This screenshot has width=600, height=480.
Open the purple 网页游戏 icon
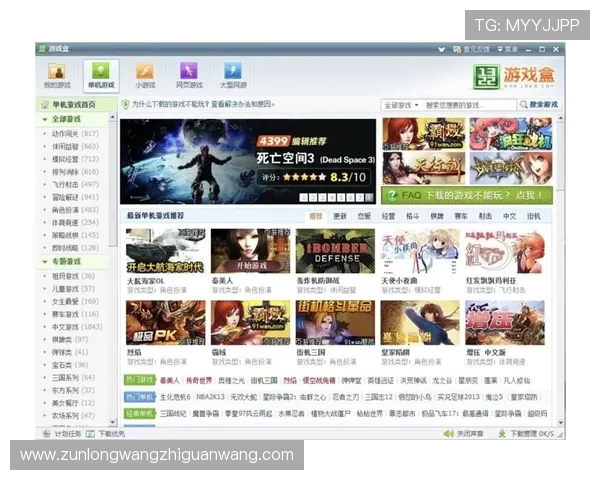pyautogui.click(x=189, y=71)
